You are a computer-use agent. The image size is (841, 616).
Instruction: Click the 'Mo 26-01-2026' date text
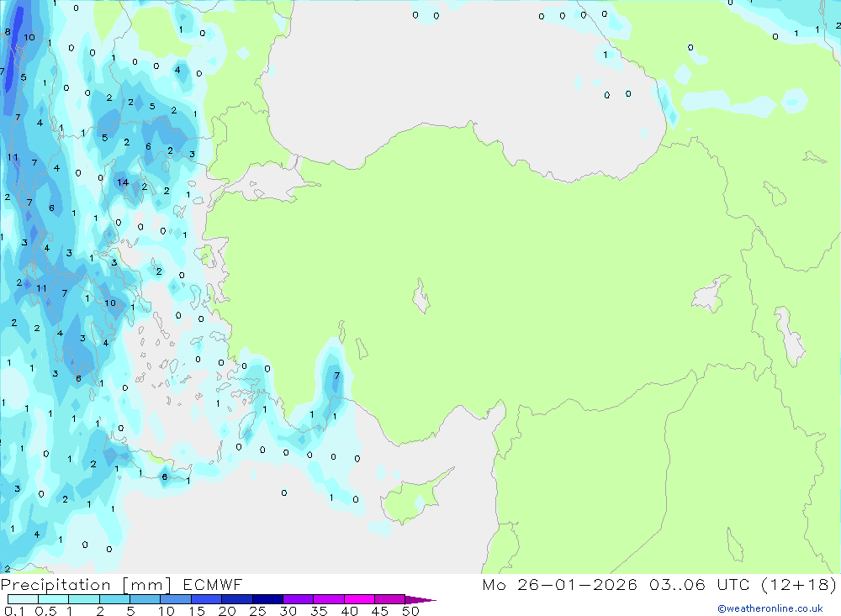559,584
